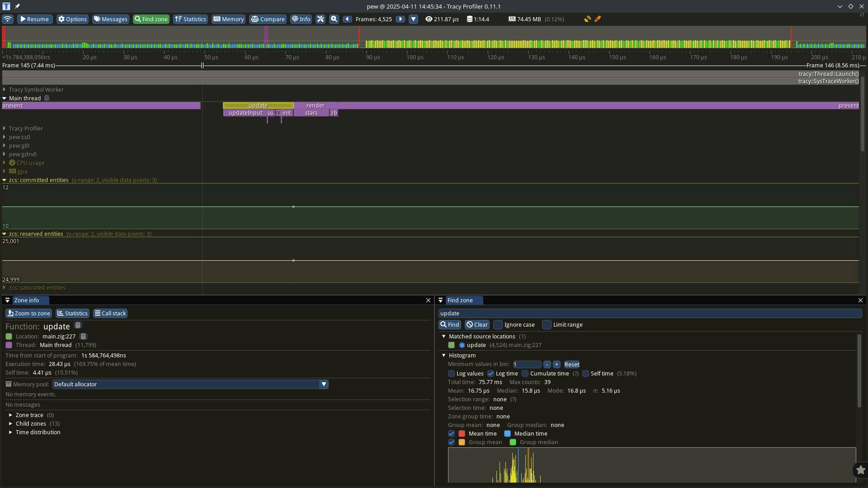Toggle the Limit range checkbox
868x488 pixels.
pos(547,324)
